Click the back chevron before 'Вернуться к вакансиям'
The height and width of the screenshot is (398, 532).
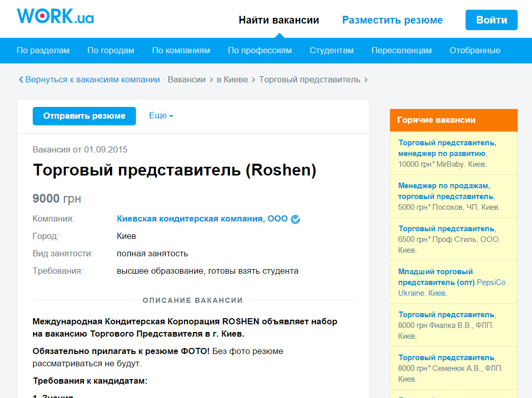click(x=21, y=79)
